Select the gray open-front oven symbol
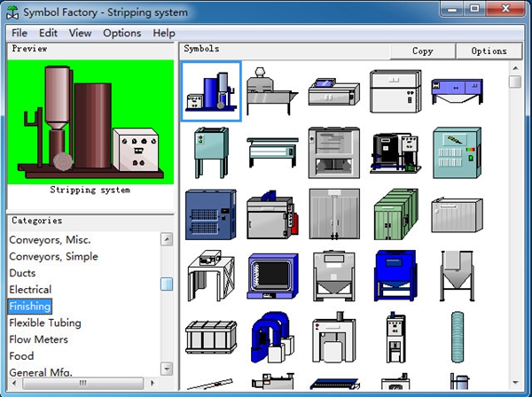 (x=334, y=152)
